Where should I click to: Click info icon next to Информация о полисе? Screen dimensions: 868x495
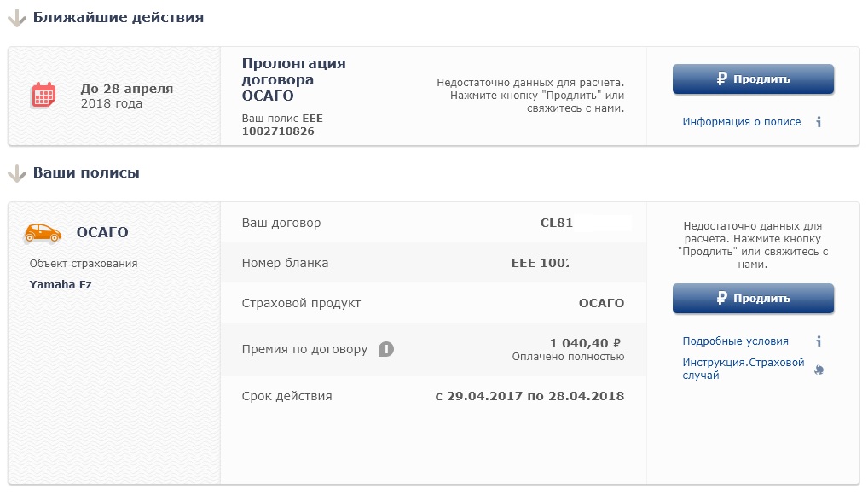819,122
